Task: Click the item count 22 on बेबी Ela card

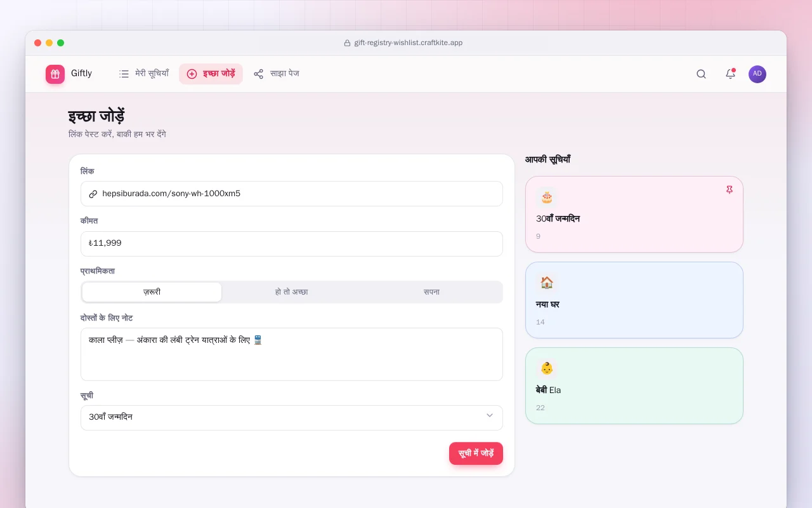Action: coord(540,408)
